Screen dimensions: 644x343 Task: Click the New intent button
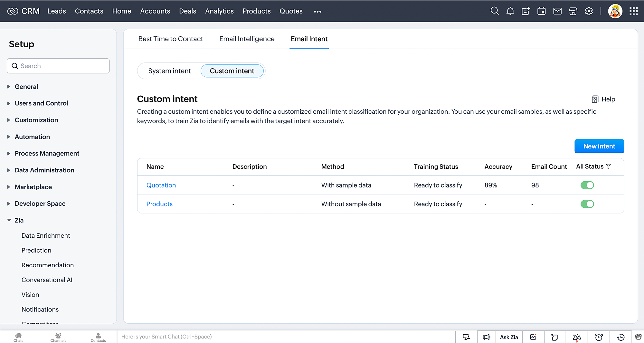(x=599, y=146)
